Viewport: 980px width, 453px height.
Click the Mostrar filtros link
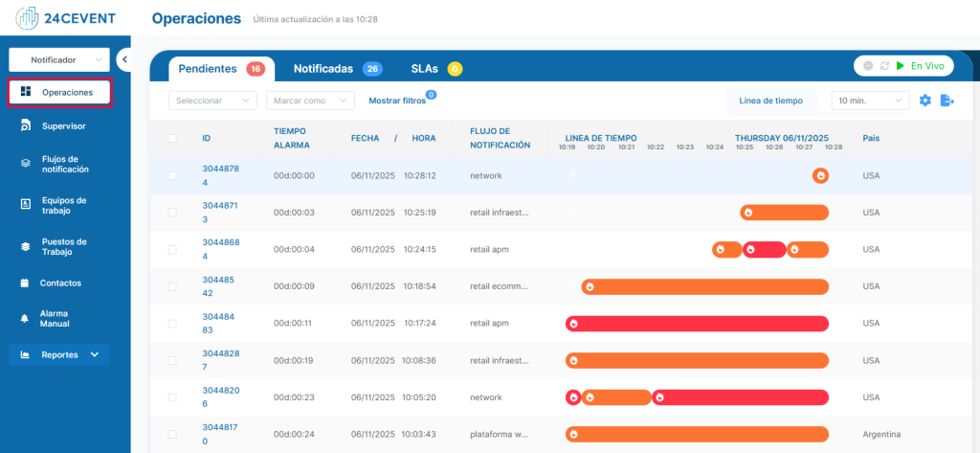pos(397,101)
